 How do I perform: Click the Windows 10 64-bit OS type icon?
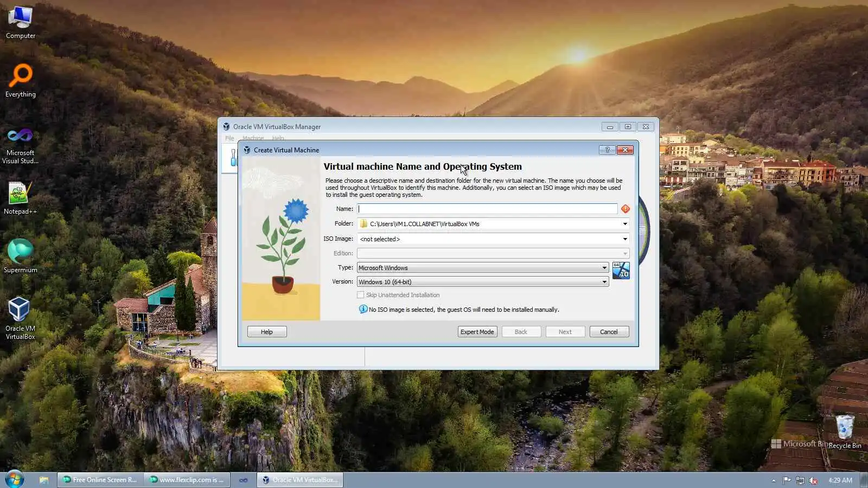click(x=621, y=271)
